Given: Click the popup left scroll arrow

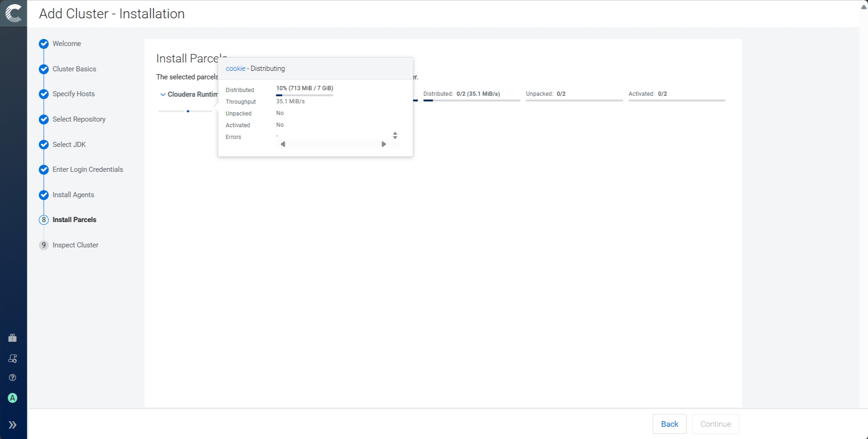Looking at the screenshot, I should pyautogui.click(x=283, y=144).
